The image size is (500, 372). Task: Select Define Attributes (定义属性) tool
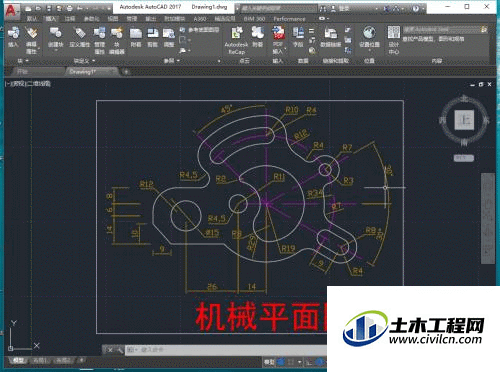80,37
